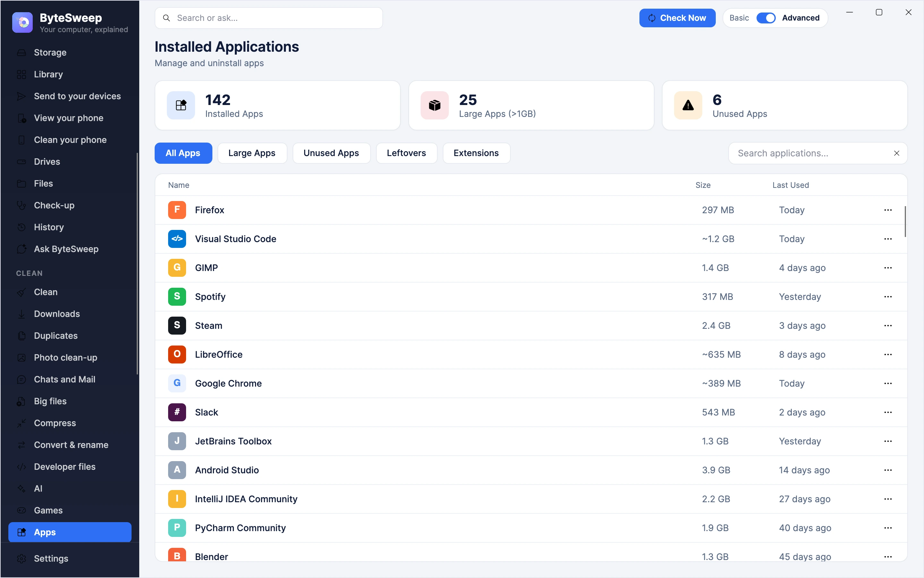Go to Send to your devices
The height and width of the screenshot is (578, 924).
pyautogui.click(x=70, y=96)
